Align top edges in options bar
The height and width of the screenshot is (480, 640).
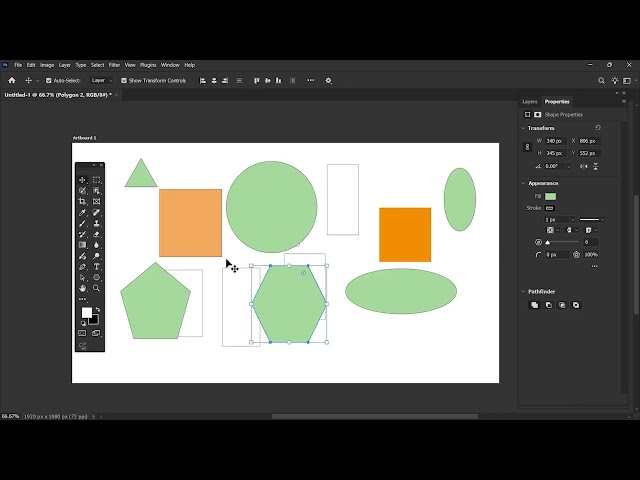tap(257, 81)
